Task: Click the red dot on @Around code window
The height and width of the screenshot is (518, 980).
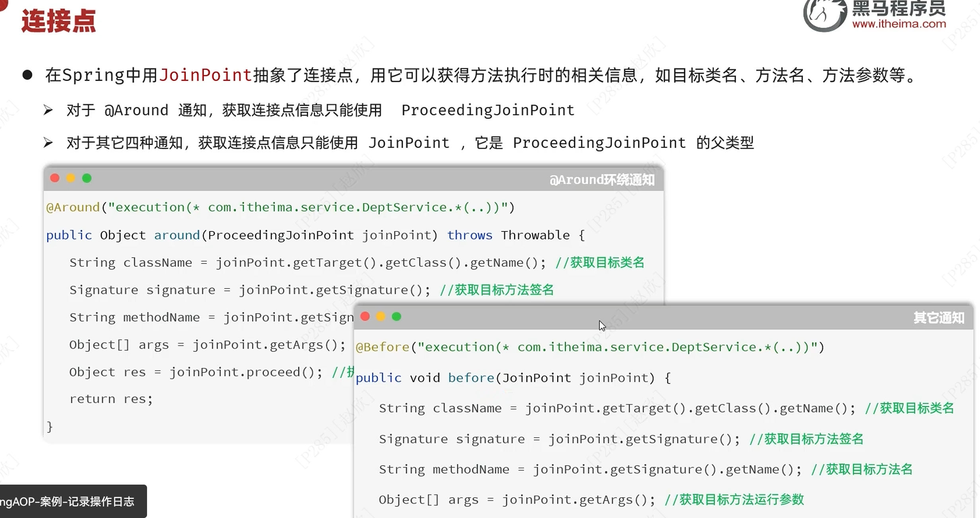Action: coord(55,178)
